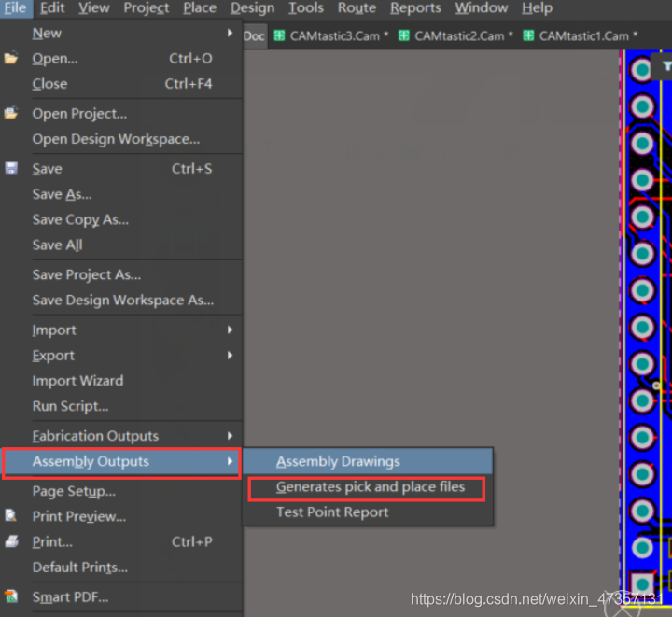The image size is (672, 617).
Task: Choose Print... from the File menu
Action: [x=121, y=541]
